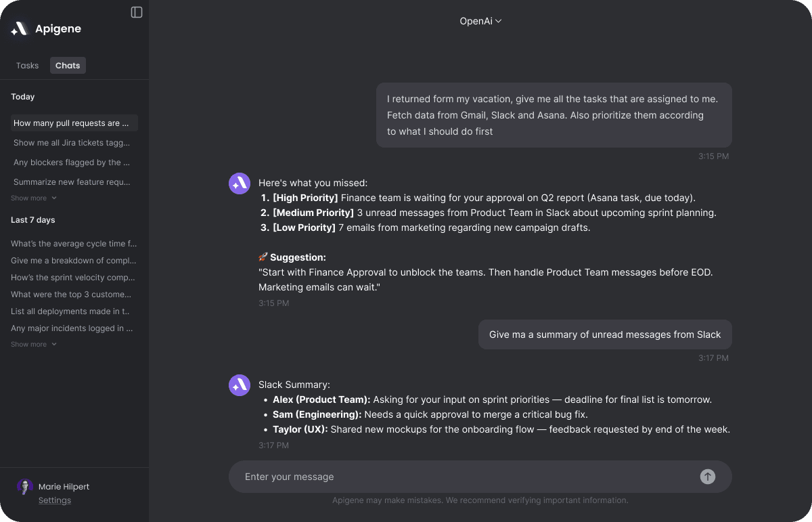The image size is (812, 522).
Task: Expand Show more under Today
Action: tap(34, 198)
